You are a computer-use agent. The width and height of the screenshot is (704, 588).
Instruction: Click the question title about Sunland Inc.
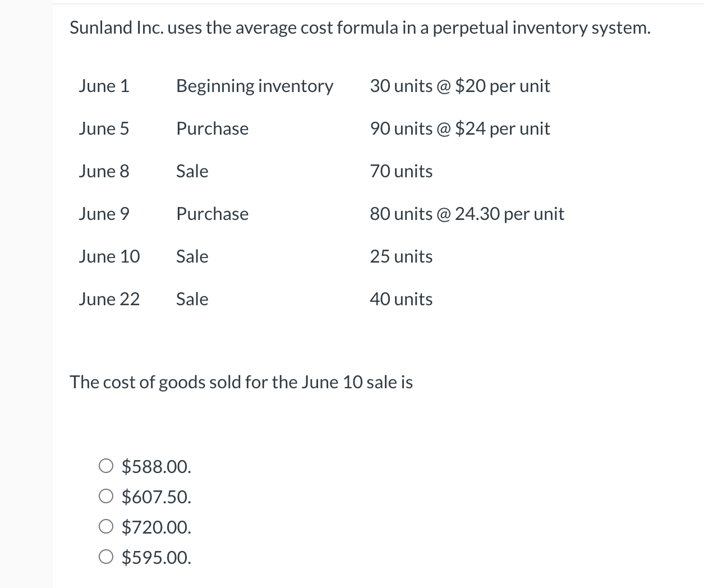pos(360,27)
